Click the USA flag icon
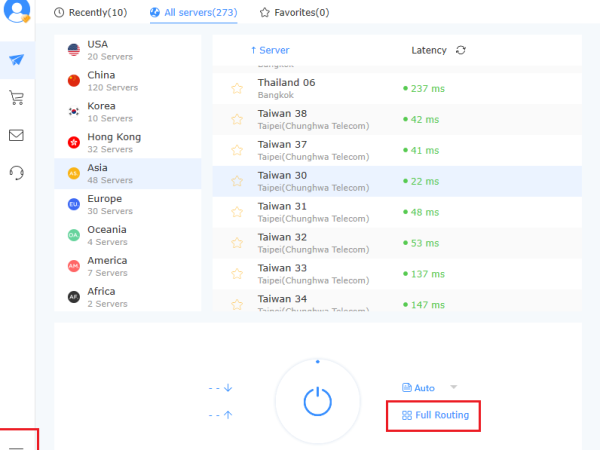Image resolution: width=600 pixels, height=450 pixels. [74, 50]
